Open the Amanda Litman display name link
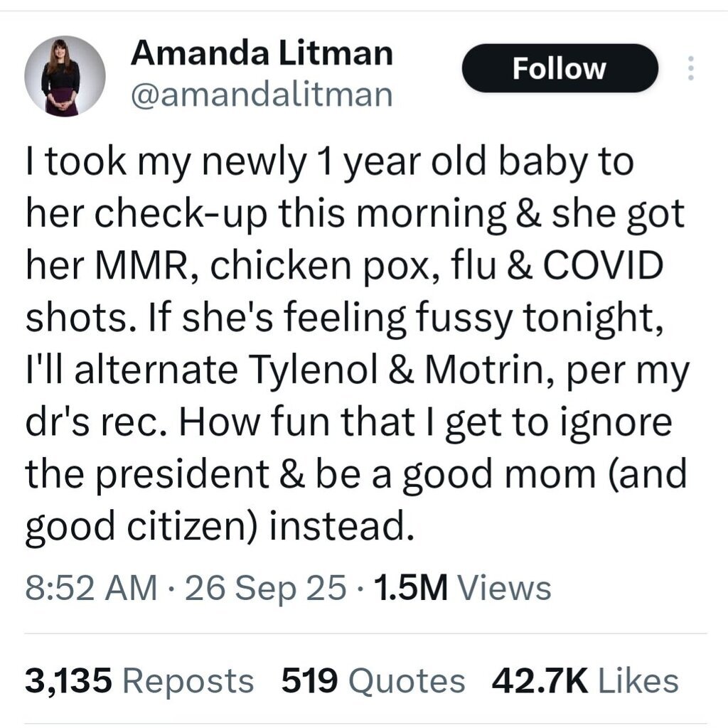728x728 pixels. [x=261, y=53]
